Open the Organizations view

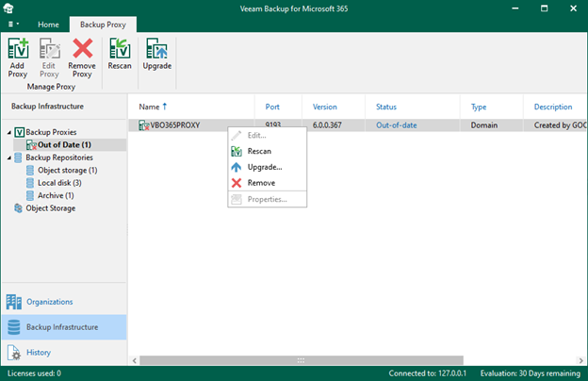64,302
